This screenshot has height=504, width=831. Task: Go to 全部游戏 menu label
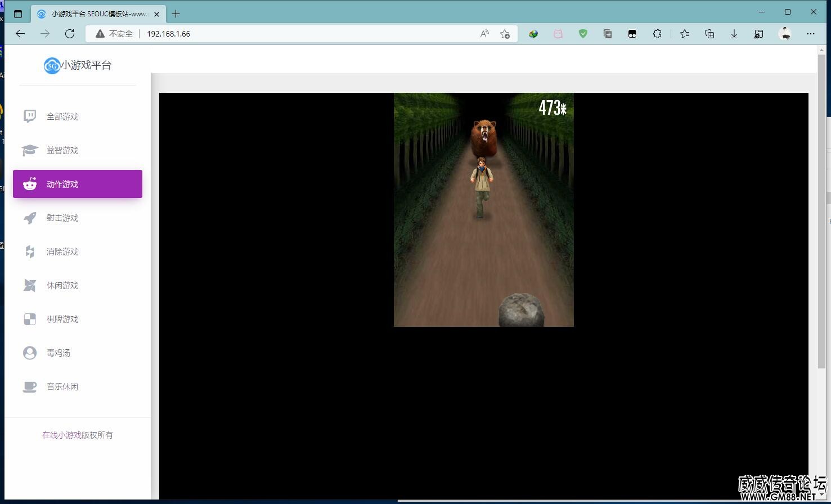point(62,116)
